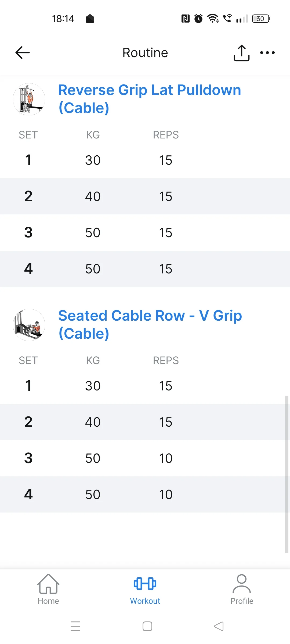Switch to the Profile tab
The height and width of the screenshot is (644, 290).
[242, 590]
